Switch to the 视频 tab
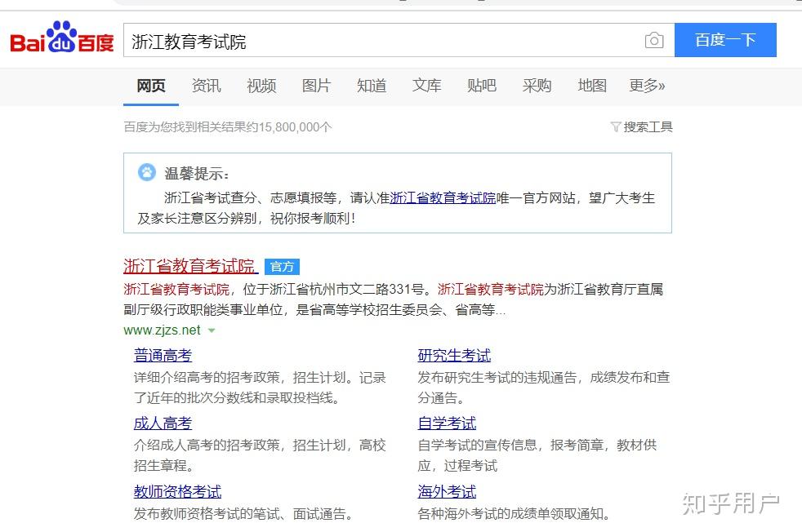 click(x=261, y=86)
